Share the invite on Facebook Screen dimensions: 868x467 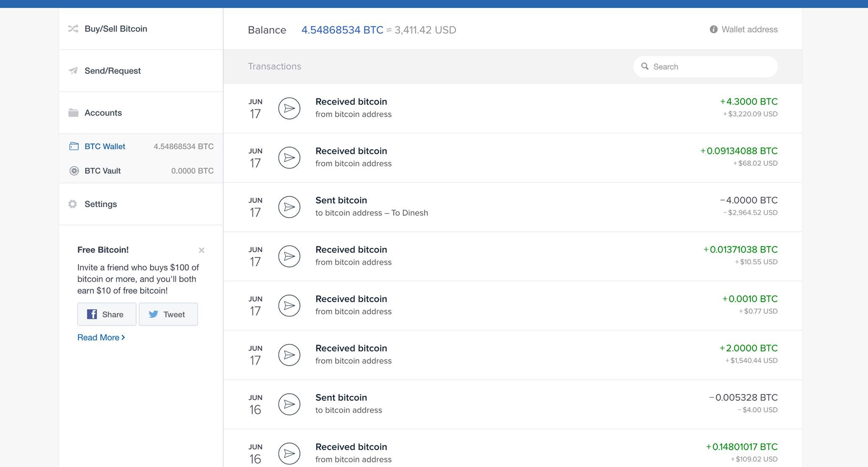(107, 314)
